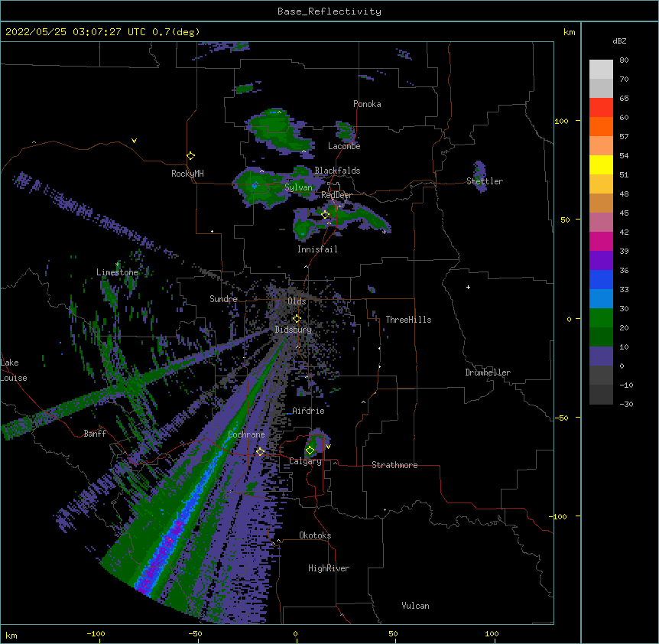Click the Sundre town label
Viewport: 659px width, 644px height.
pyautogui.click(x=223, y=299)
